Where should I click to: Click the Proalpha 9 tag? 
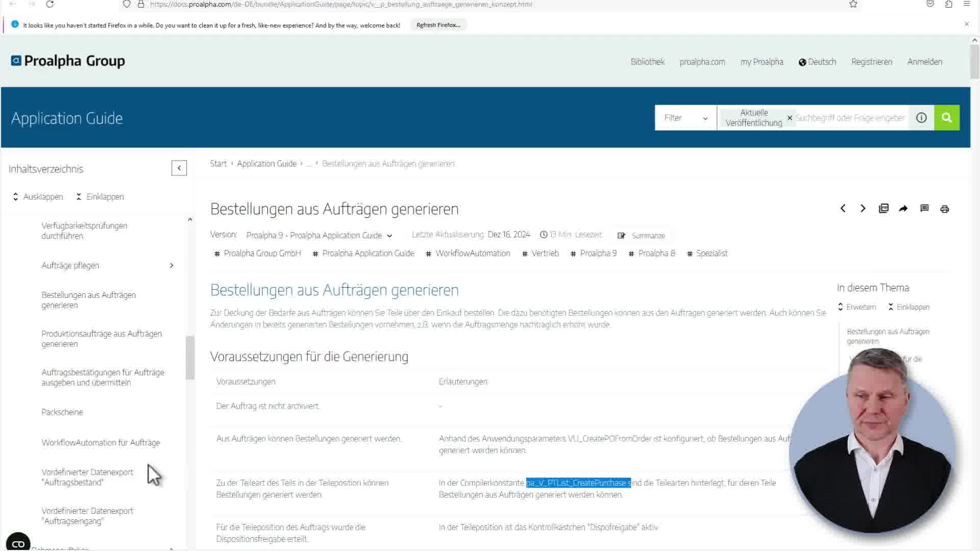pyautogui.click(x=593, y=254)
